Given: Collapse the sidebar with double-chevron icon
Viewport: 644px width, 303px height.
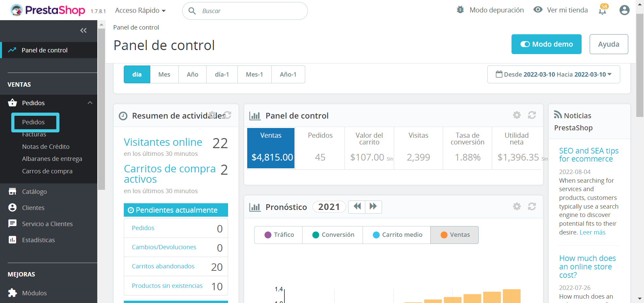Looking at the screenshot, I should (x=83, y=31).
